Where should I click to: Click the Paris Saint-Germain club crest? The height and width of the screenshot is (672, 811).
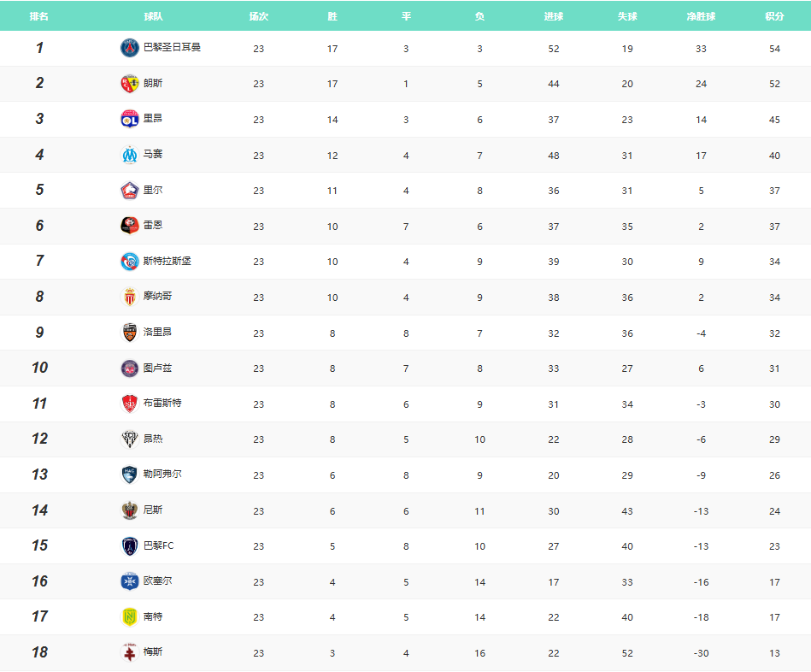(129, 48)
